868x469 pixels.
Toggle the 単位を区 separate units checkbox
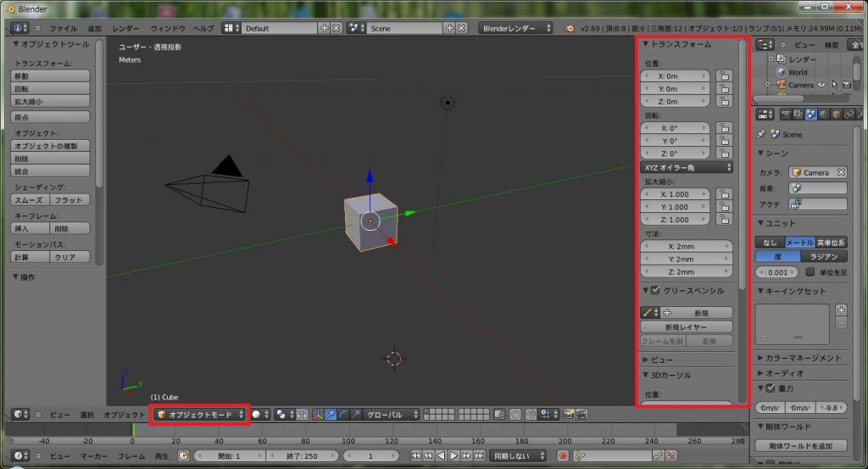click(x=810, y=272)
